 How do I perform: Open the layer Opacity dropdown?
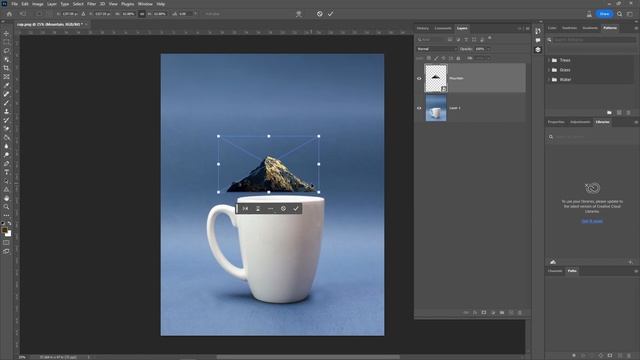click(x=488, y=49)
